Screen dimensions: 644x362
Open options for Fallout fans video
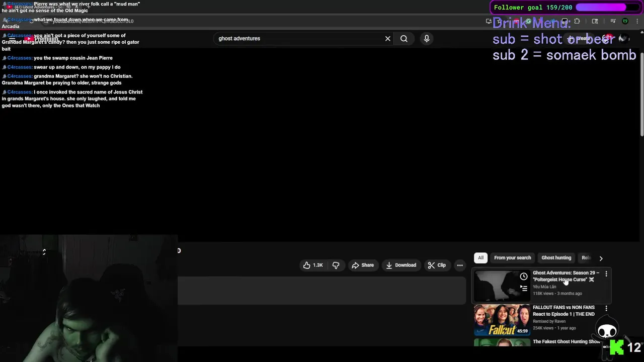[606, 308]
